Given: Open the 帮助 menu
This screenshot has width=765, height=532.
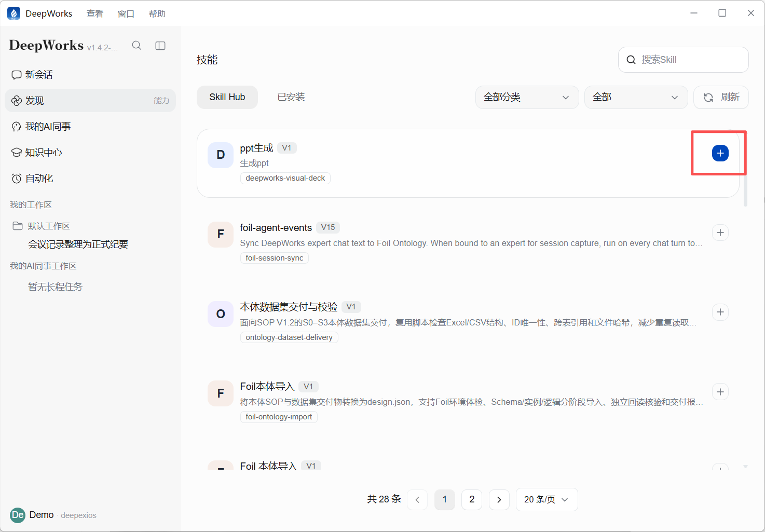Looking at the screenshot, I should (157, 14).
